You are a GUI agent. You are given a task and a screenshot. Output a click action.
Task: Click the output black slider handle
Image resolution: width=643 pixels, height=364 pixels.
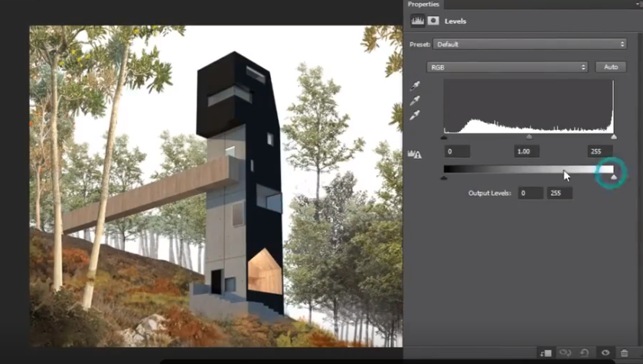click(x=444, y=177)
